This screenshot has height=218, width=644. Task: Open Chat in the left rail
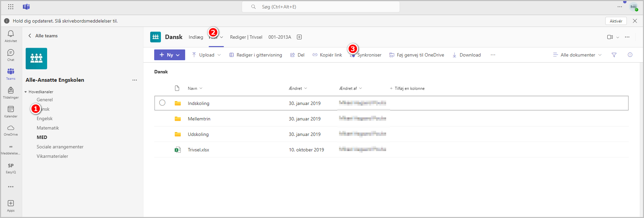tap(11, 55)
